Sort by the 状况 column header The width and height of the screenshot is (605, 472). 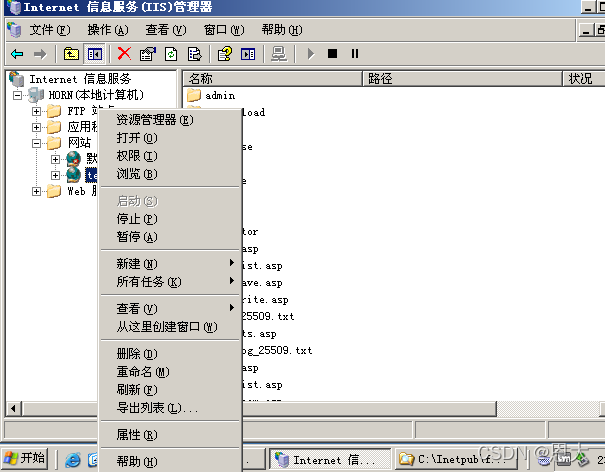[x=584, y=79]
